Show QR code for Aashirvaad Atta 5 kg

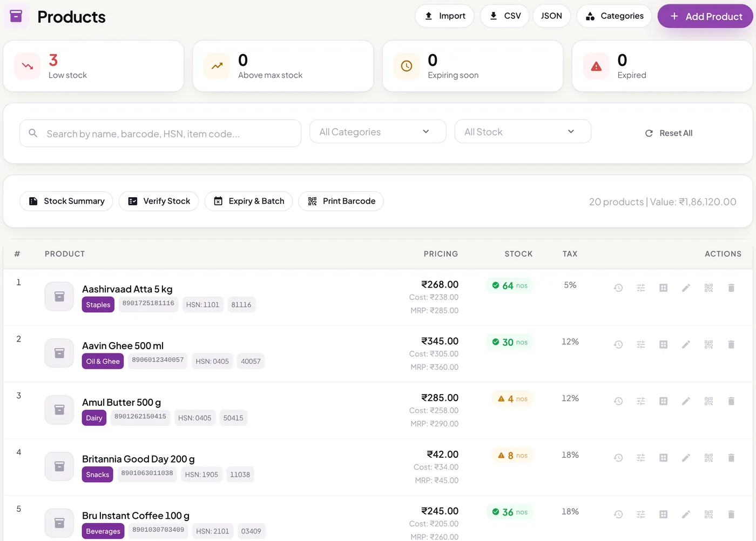click(708, 288)
